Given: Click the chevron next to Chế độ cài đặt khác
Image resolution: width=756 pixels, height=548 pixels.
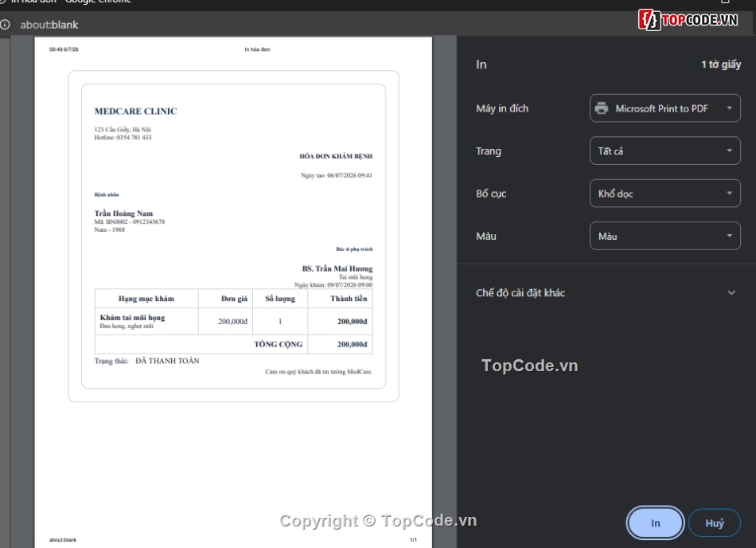Looking at the screenshot, I should pyautogui.click(x=731, y=293).
